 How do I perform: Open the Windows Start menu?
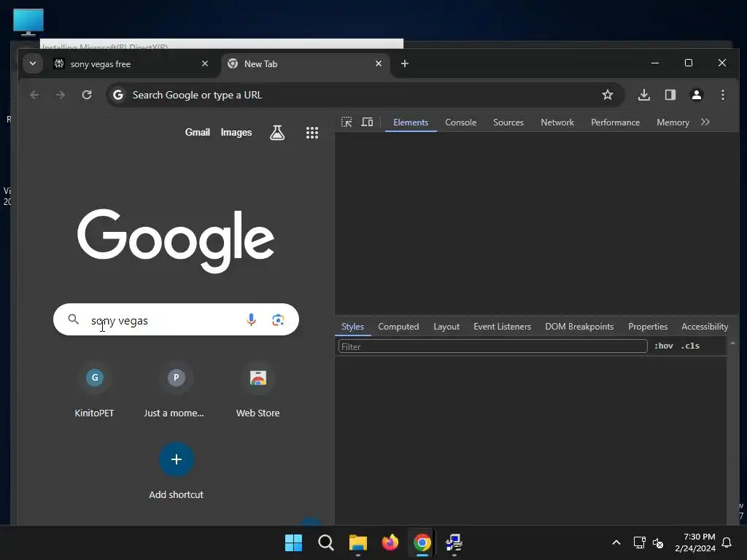(293, 542)
